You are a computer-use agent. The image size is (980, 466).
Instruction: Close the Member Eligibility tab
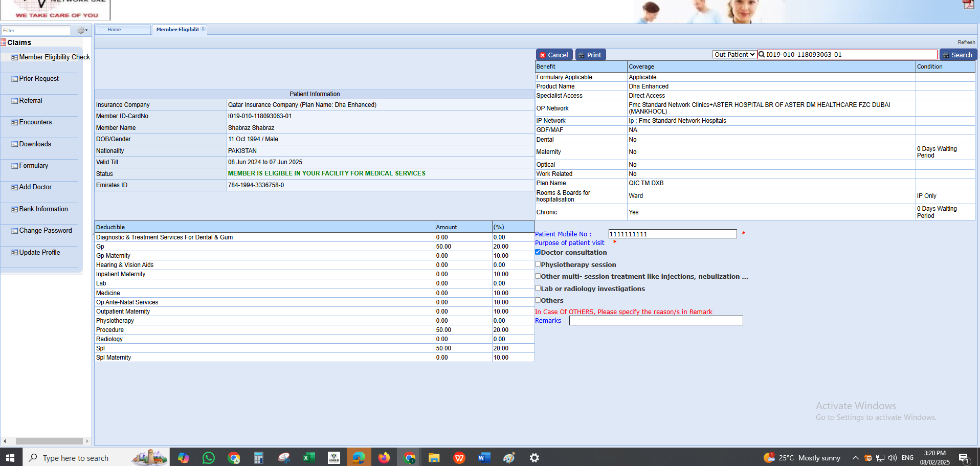203,29
